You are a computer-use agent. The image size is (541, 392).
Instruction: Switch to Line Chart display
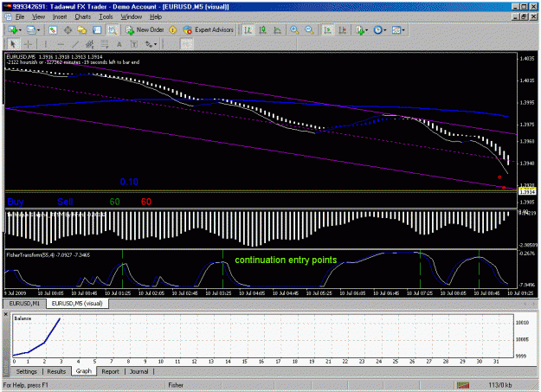(x=277, y=30)
